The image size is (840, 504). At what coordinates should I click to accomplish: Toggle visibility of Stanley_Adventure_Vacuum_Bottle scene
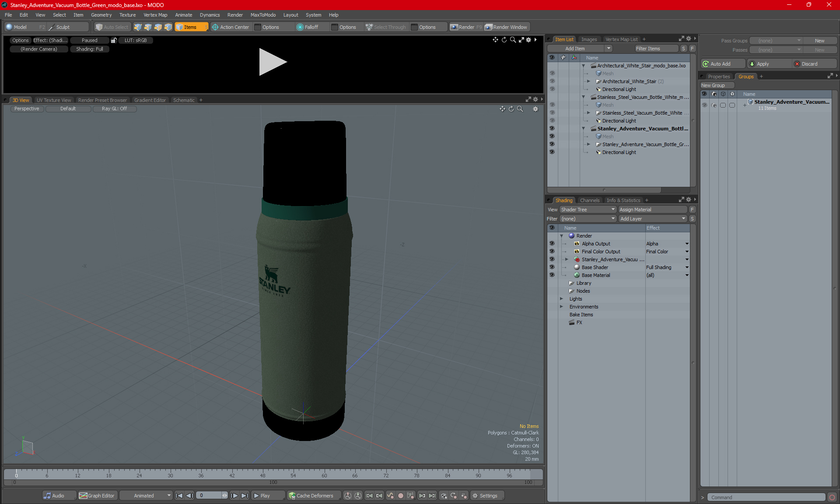tap(552, 129)
